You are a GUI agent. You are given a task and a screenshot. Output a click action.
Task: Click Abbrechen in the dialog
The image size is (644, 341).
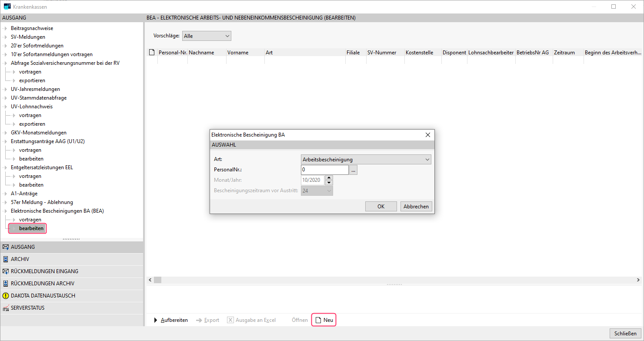[x=416, y=207]
